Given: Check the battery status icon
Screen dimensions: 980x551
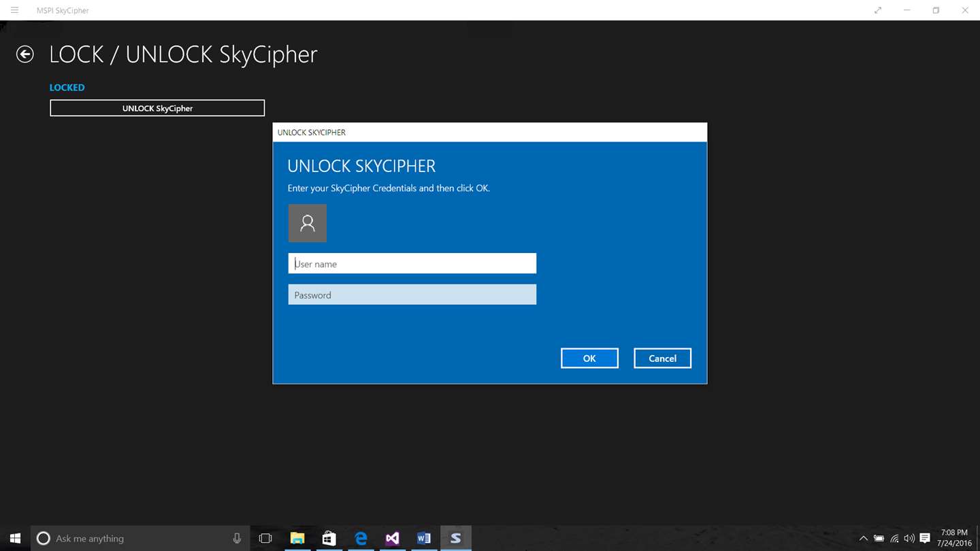Looking at the screenshot, I should (x=879, y=539).
